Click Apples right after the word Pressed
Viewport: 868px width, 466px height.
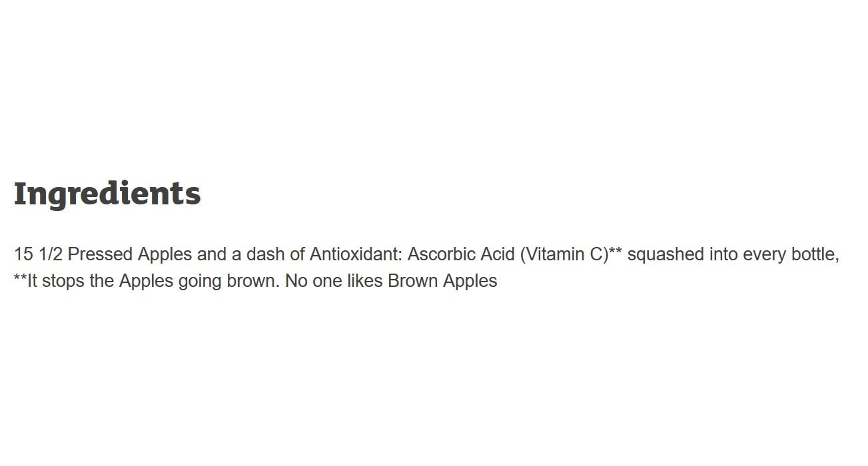point(165,254)
